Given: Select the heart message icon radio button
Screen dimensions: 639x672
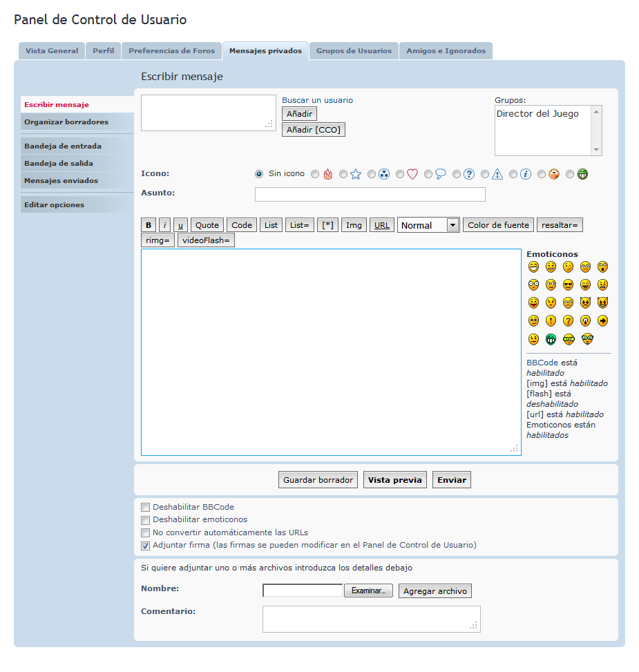Looking at the screenshot, I should pos(400,174).
